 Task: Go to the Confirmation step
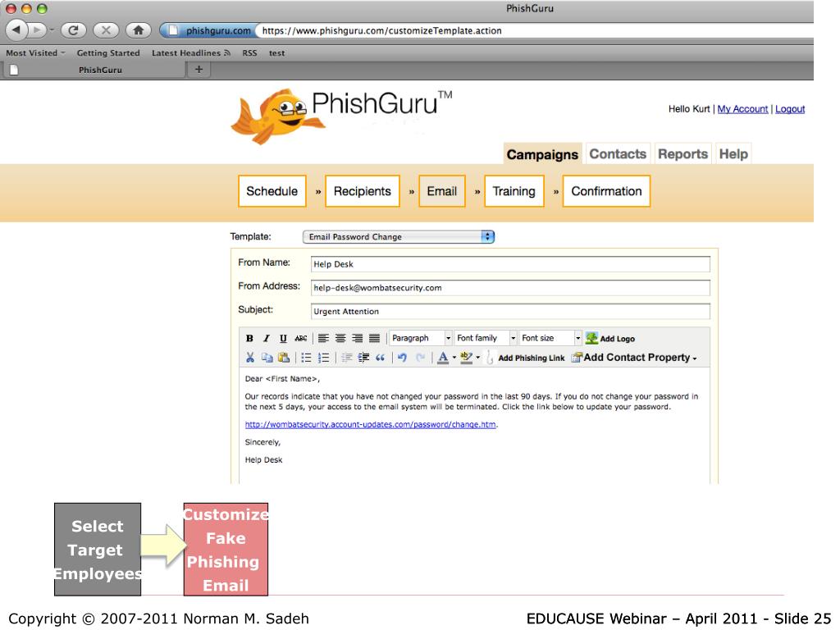coord(606,191)
